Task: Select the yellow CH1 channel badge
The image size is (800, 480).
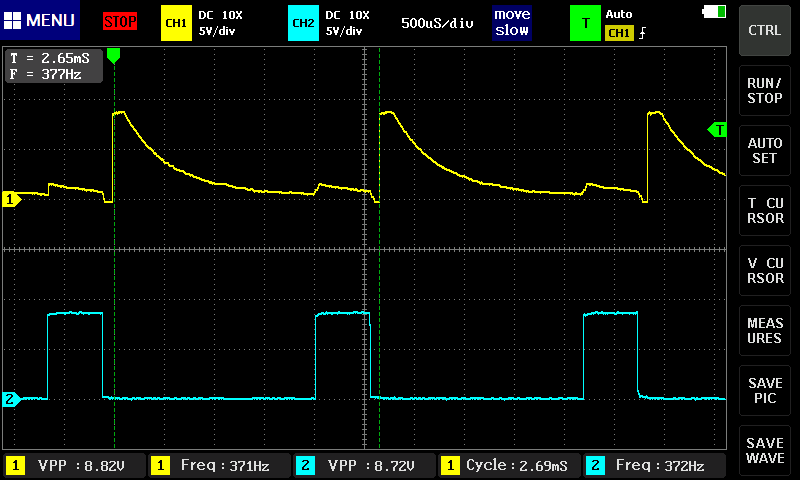Action: pyautogui.click(x=176, y=23)
